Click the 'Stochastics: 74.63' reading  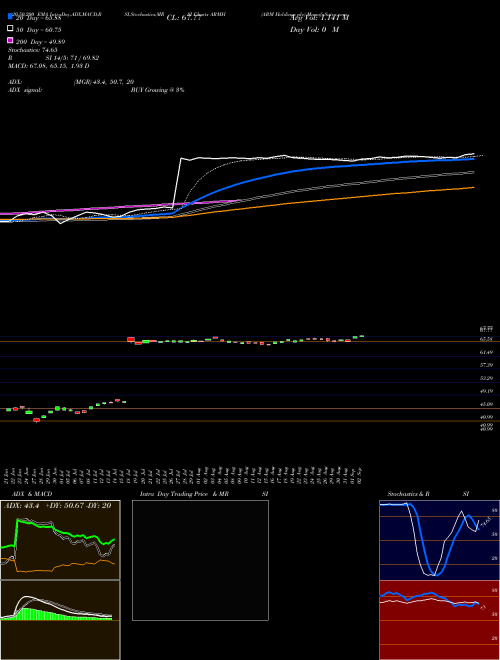[33, 50]
